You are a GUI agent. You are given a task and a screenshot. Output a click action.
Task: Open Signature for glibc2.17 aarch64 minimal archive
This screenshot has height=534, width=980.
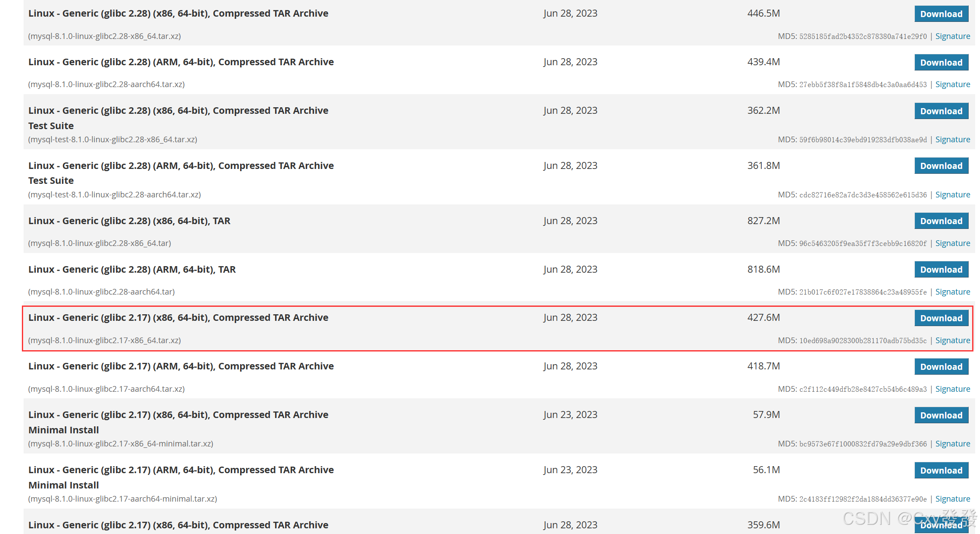(952, 499)
